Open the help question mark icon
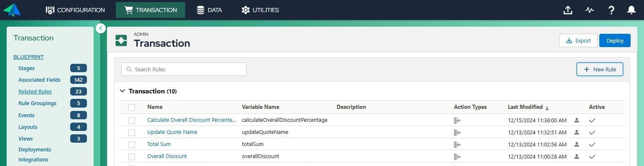This screenshot has width=644, height=166. pyautogui.click(x=611, y=10)
